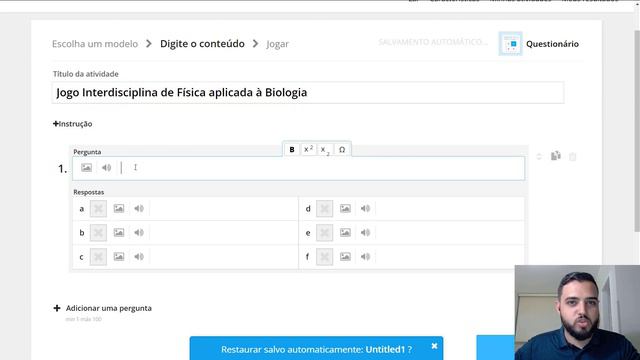Go to the Jogar step

pyautogui.click(x=278, y=44)
